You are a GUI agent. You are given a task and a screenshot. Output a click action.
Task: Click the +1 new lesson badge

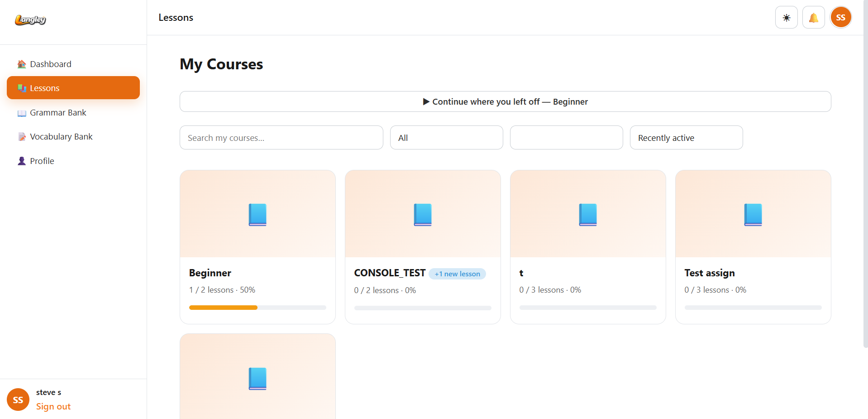tap(457, 274)
